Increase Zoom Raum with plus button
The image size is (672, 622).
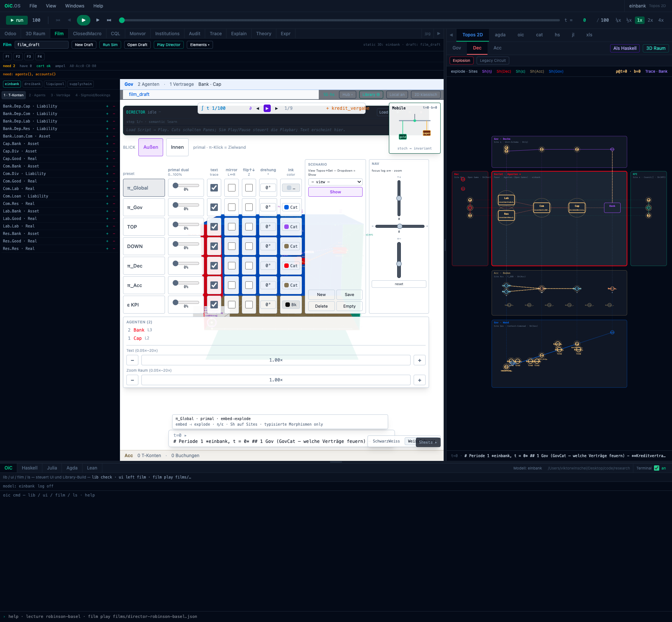tap(420, 380)
